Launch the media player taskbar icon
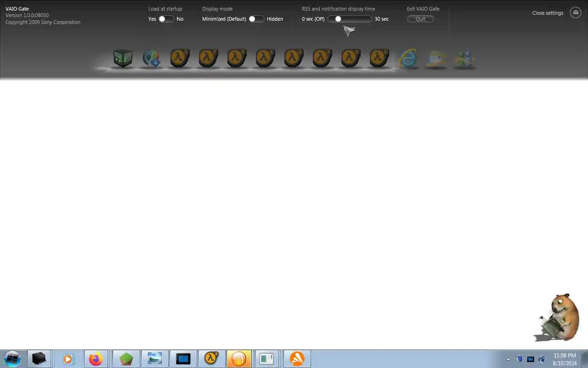 click(x=68, y=359)
